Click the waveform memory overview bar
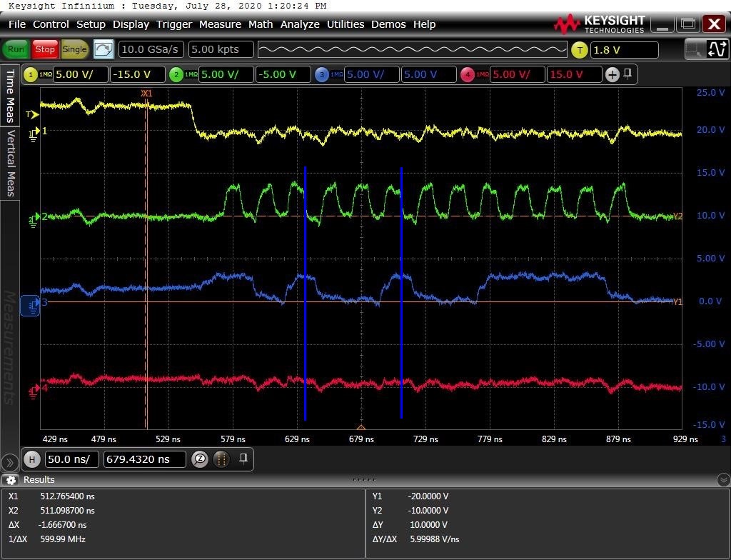This screenshot has width=756, height=560. point(412,49)
